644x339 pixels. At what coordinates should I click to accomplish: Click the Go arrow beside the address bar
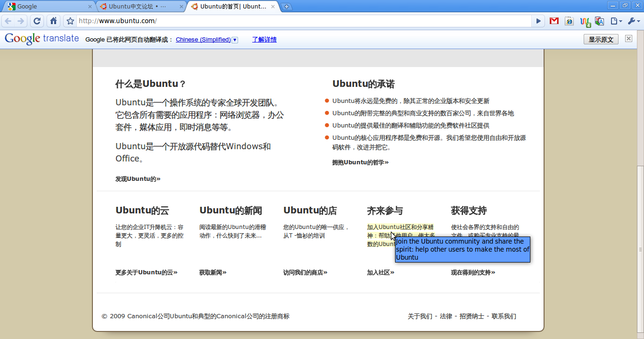click(x=538, y=21)
